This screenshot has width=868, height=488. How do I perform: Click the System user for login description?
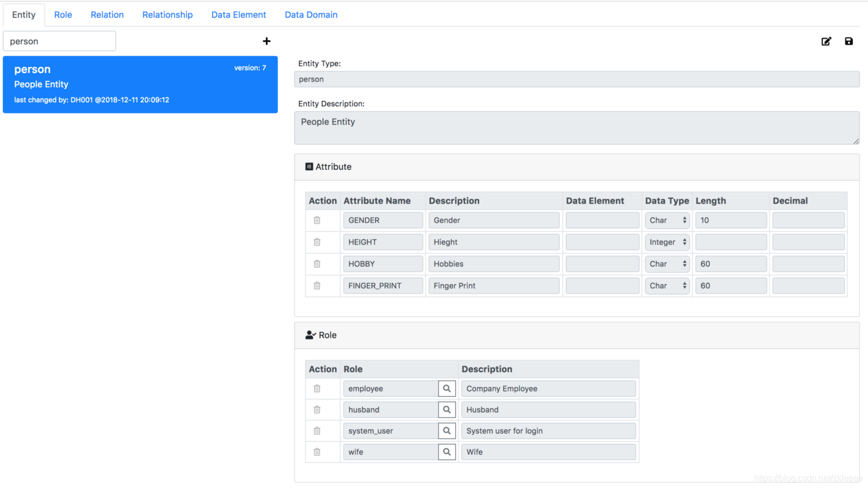(x=548, y=431)
